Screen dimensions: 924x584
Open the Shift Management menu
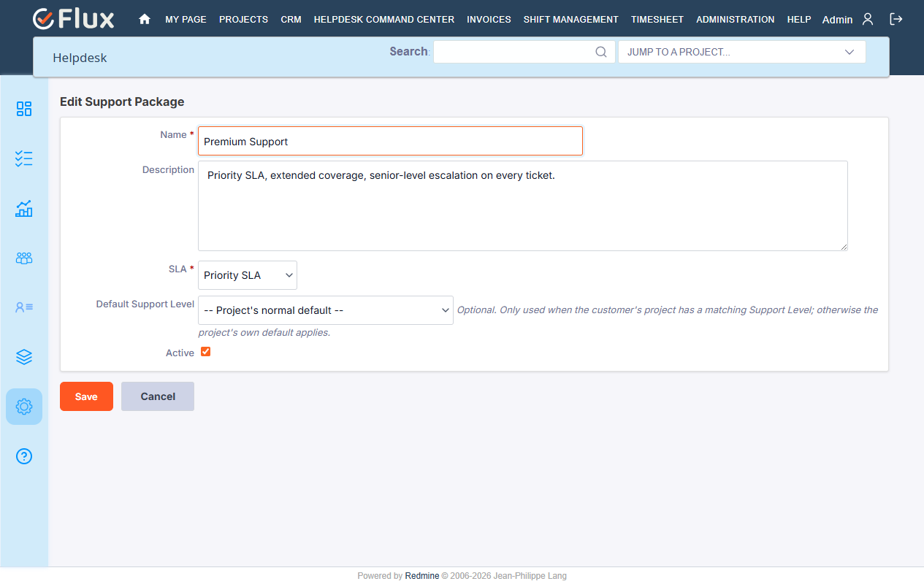[571, 20]
